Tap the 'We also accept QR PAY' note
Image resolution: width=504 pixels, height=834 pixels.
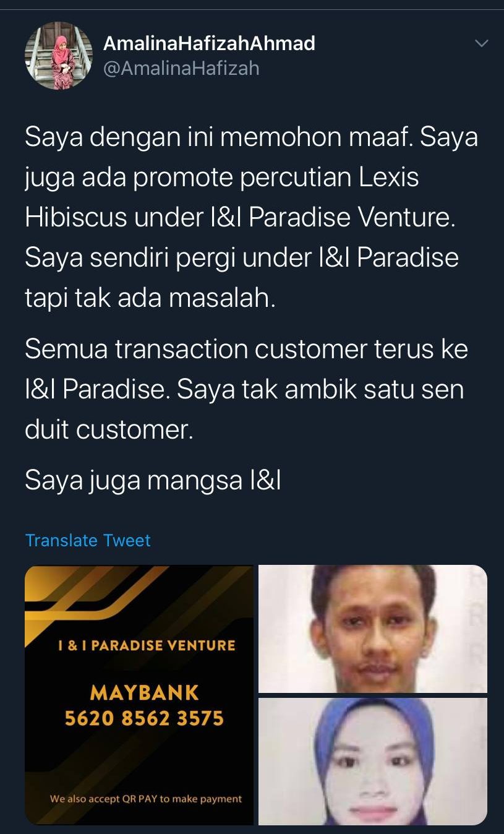coord(146,799)
